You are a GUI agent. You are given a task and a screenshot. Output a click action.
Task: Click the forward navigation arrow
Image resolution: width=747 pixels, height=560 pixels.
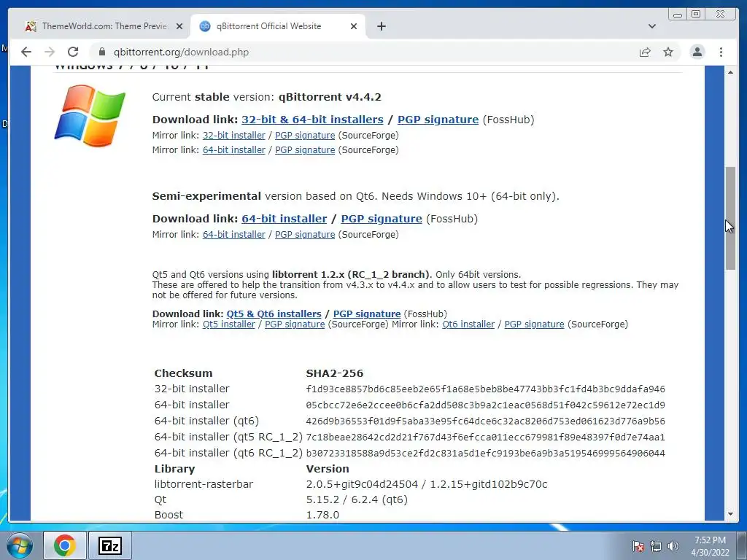click(x=50, y=52)
